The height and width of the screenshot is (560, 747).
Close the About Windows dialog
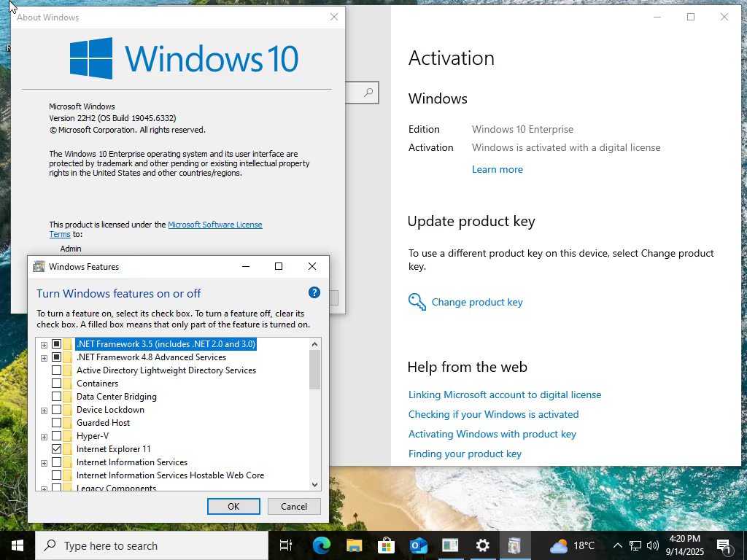(x=334, y=17)
